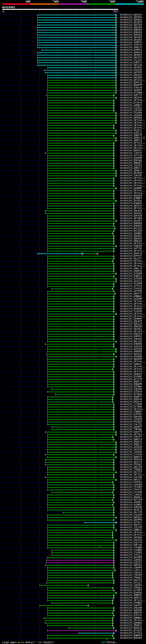The width and height of the screenshot is (146, 644).
Task: Open hit UniRef100_A9TW32
Action: (131, 67)
